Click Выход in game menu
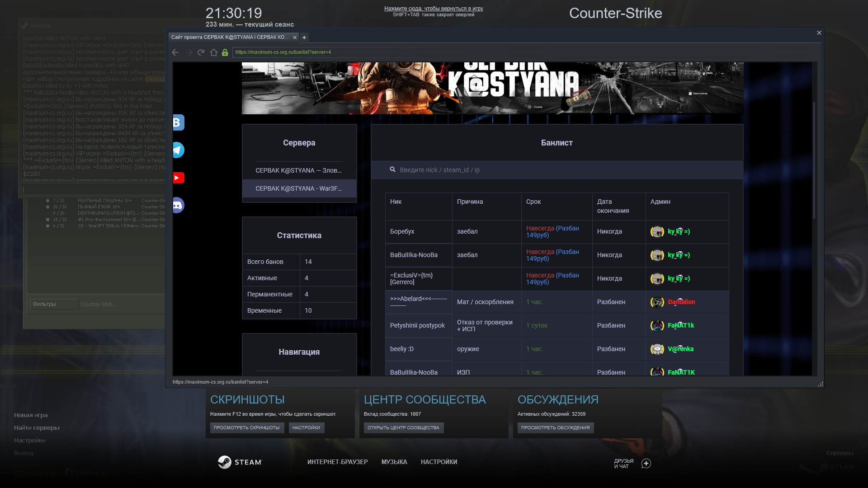This screenshot has height=488, width=868. [x=24, y=453]
